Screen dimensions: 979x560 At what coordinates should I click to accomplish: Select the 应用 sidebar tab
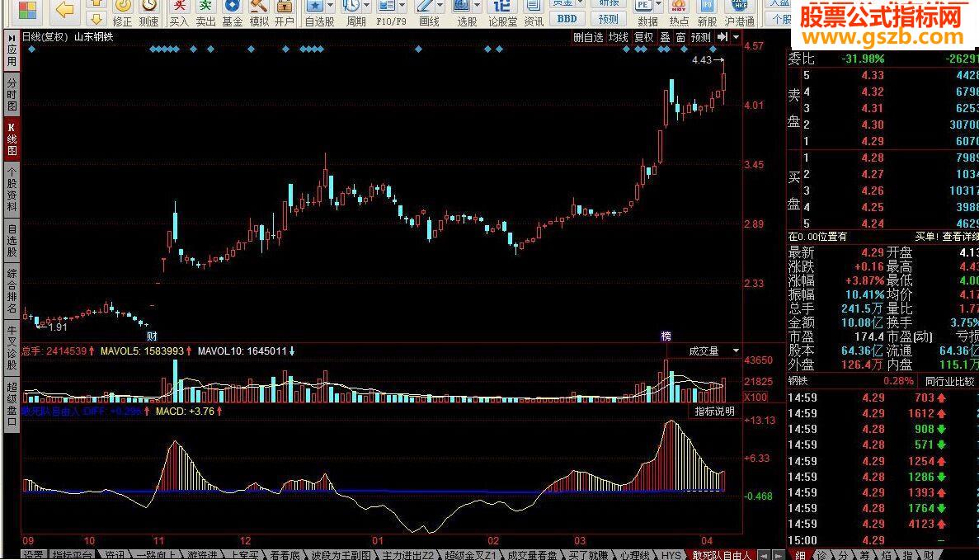point(12,51)
